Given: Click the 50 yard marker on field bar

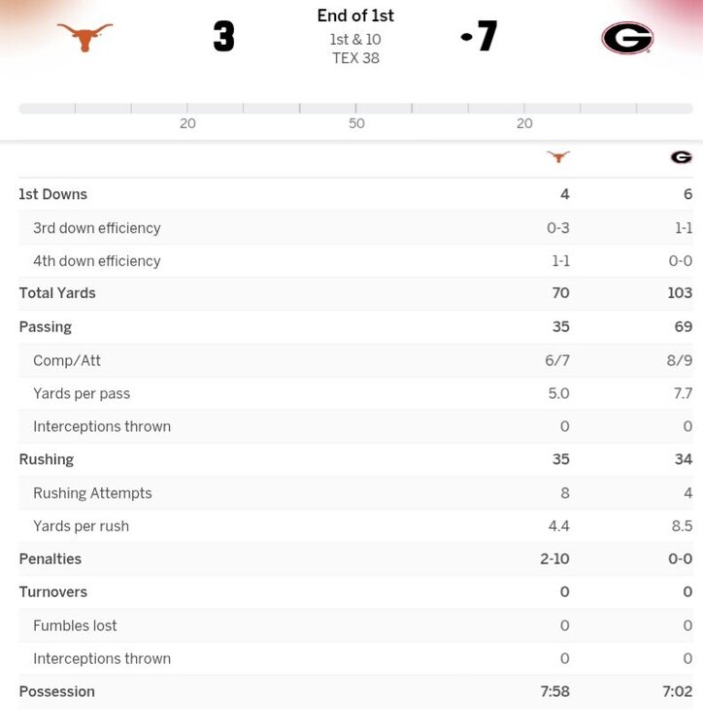Looking at the screenshot, I should point(356,123).
